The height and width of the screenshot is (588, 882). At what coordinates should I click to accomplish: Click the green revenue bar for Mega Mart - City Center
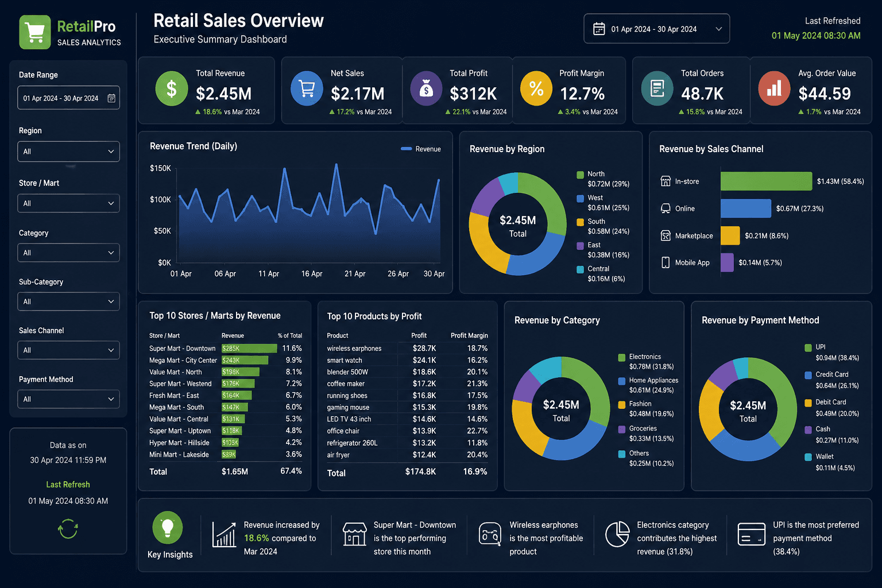pos(244,360)
